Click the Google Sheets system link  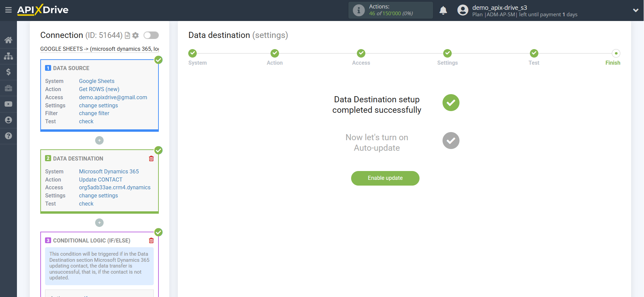pos(96,81)
